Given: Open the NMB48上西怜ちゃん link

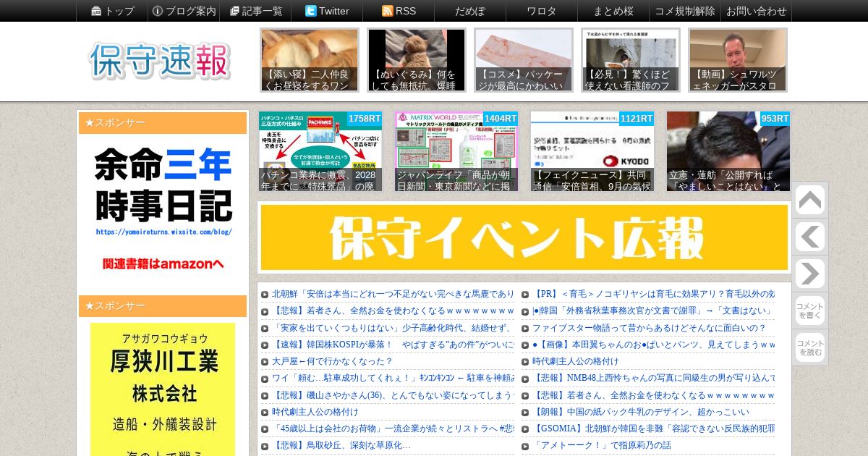Looking at the screenshot, I should coord(654,378).
